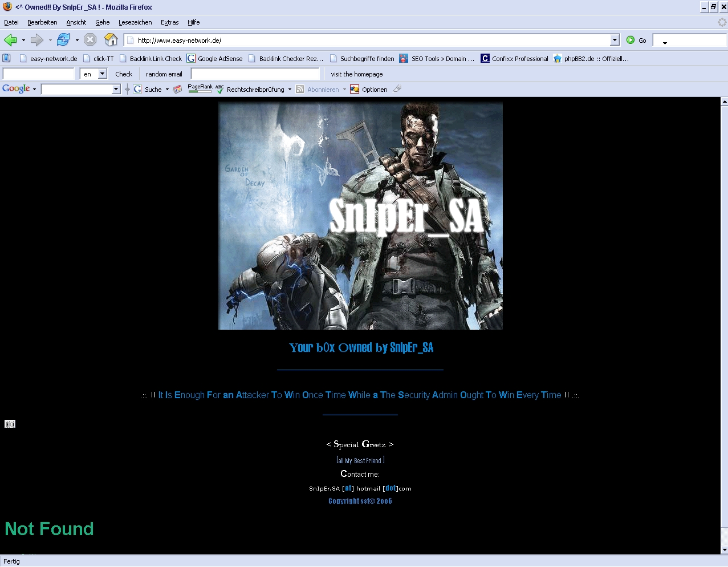Screen dimensions: 728x567
Task: Click the green Back arrow
Action: click(x=10, y=40)
